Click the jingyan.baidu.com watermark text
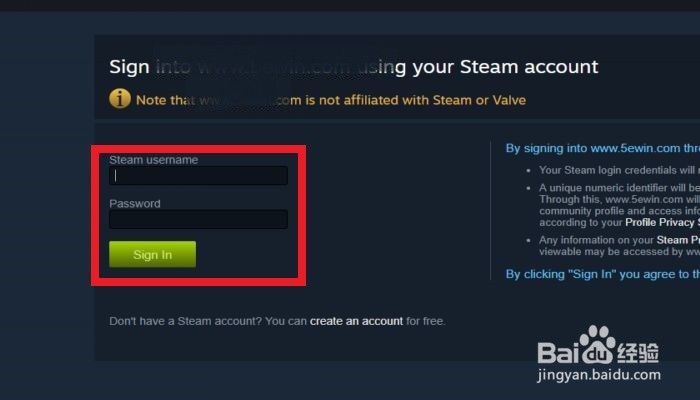This screenshot has width=700, height=400. pyautogui.click(x=599, y=375)
